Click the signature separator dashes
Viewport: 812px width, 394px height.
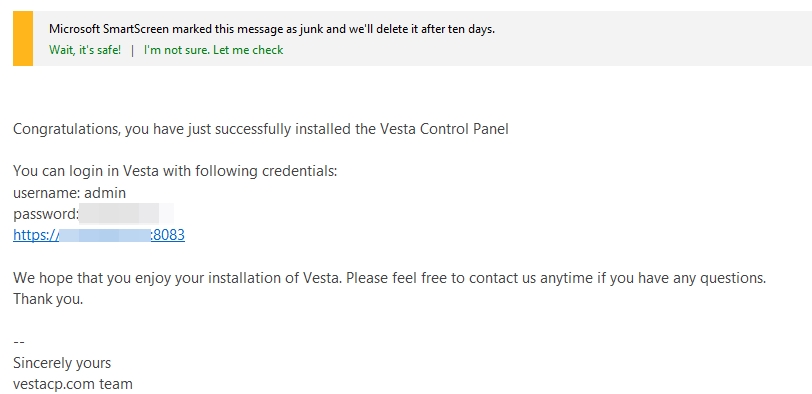[x=19, y=342]
